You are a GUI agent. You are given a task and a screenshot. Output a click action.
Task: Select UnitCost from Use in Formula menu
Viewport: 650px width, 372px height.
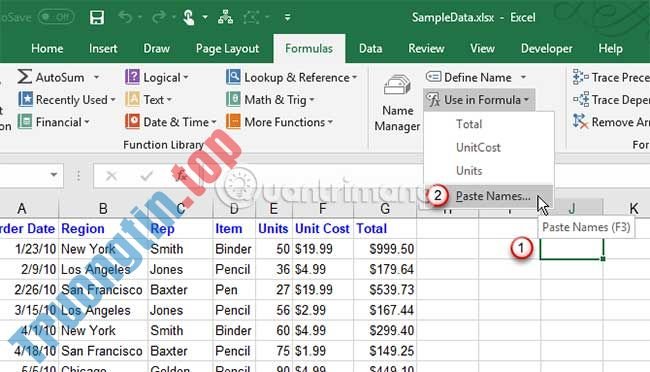(x=489, y=147)
